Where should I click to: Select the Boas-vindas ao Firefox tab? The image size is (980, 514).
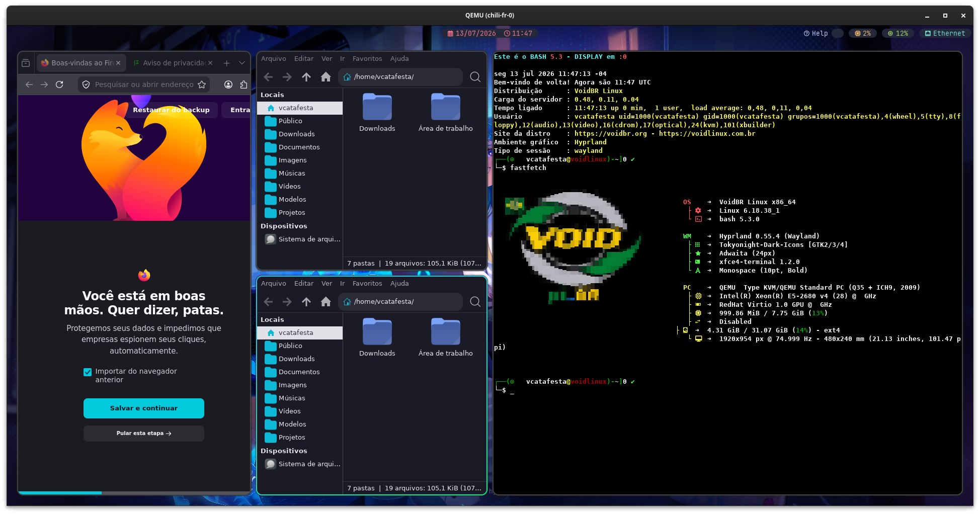pos(80,63)
